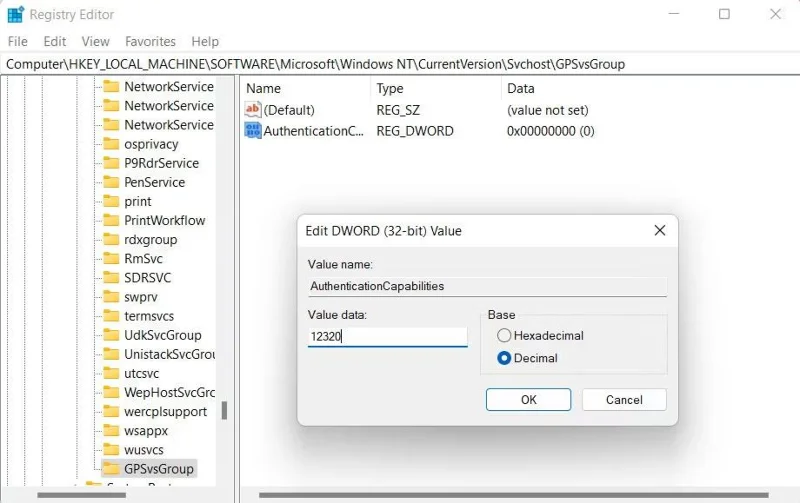Select the AuthenticationC... DWORD value icon
Image resolution: width=800 pixels, height=503 pixels.
[253, 131]
